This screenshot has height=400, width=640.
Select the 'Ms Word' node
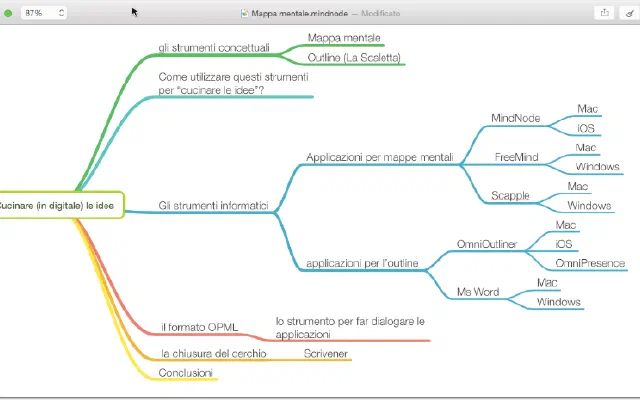(x=478, y=292)
